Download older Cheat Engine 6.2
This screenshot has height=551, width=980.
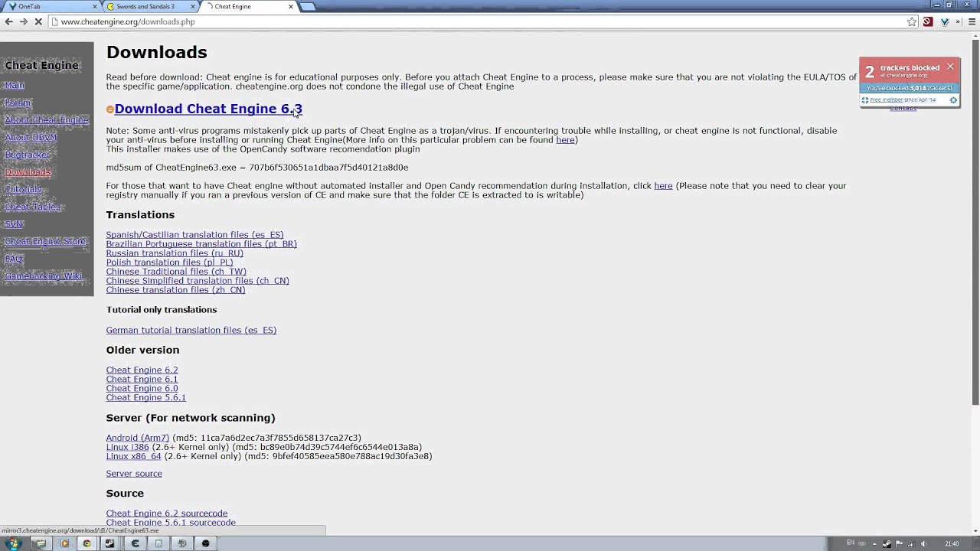click(x=142, y=370)
